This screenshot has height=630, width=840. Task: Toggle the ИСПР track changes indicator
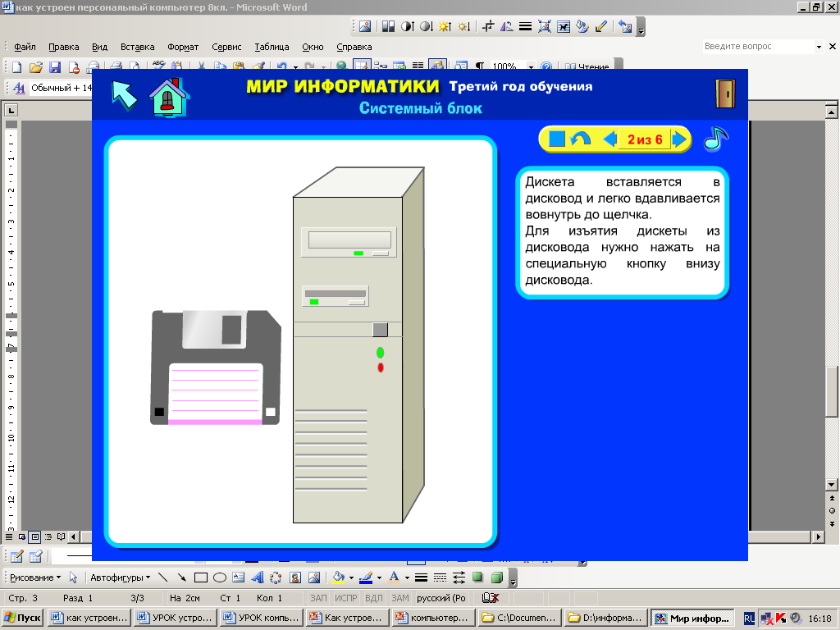pos(346,598)
